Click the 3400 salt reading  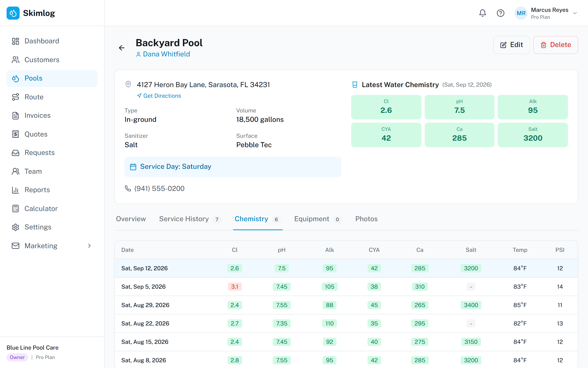[x=471, y=305]
